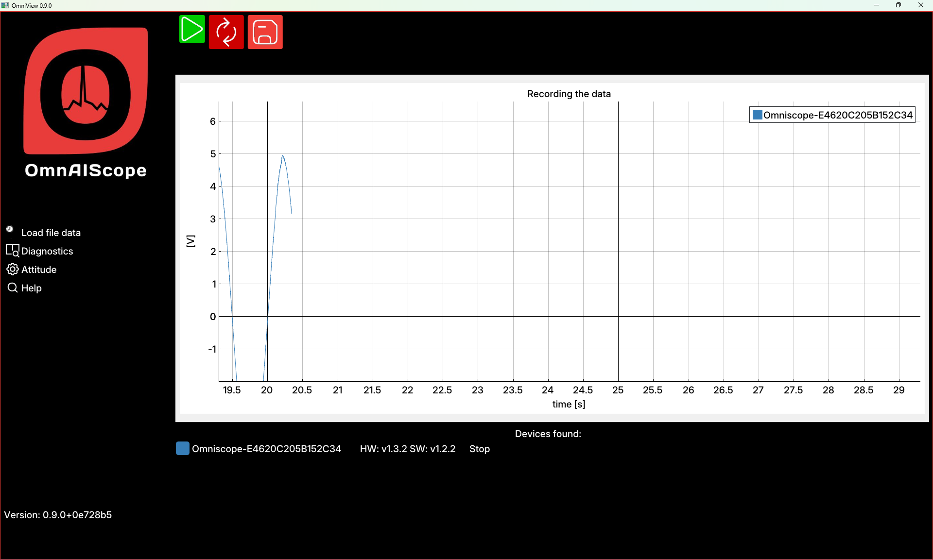Screen dimensions: 933x560
Task: Click the x-axis tick label 25
Action: (618, 390)
